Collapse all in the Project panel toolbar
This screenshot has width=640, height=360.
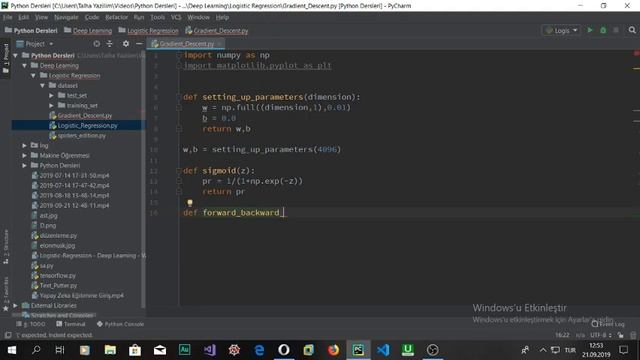[109, 44]
